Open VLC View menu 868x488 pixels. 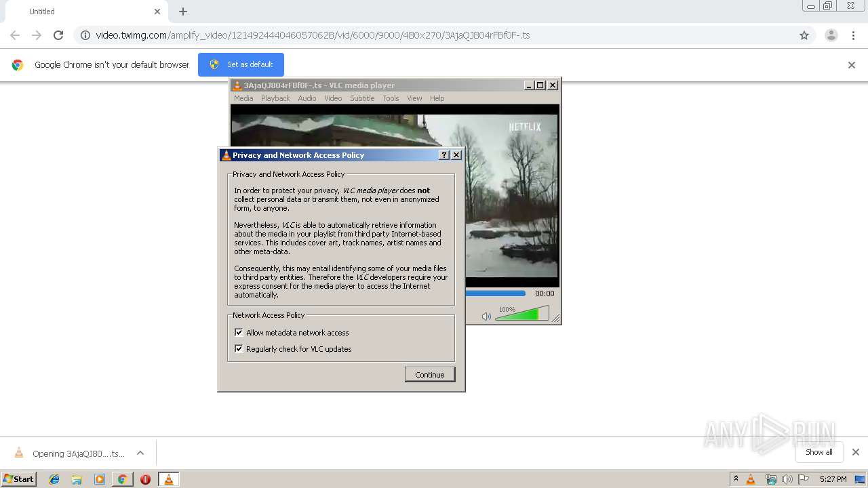point(414,98)
